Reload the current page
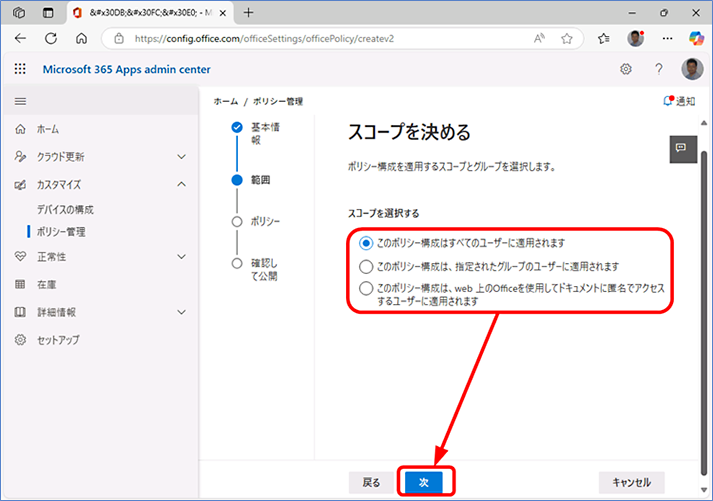Image resolution: width=713 pixels, height=501 pixels. [x=51, y=39]
